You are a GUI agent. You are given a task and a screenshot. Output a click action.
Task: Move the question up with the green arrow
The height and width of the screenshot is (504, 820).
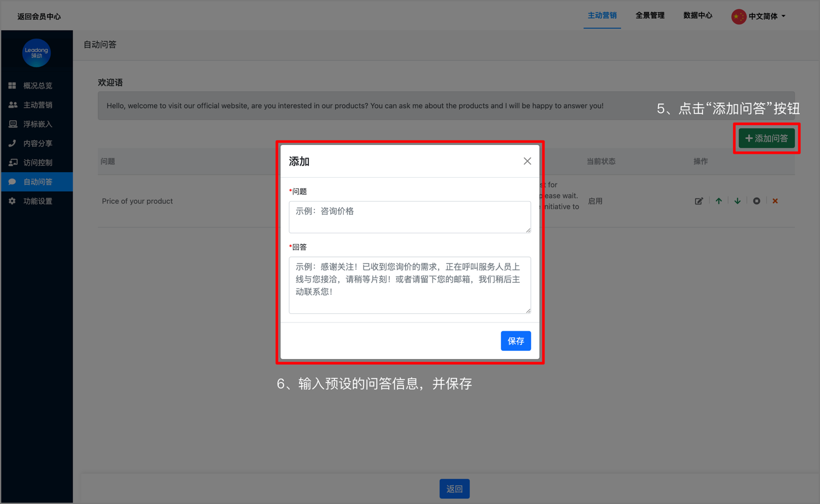718,201
